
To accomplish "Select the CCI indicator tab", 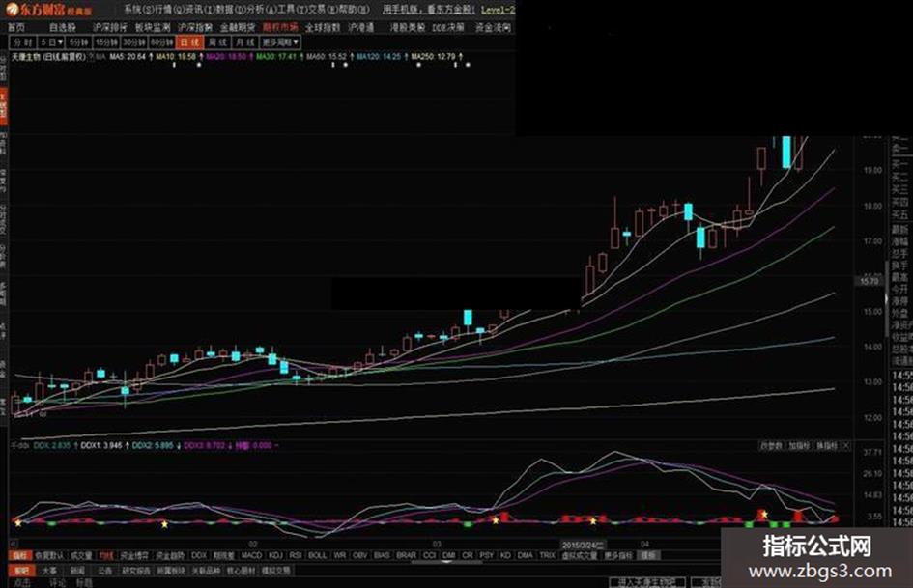I will click(430, 556).
